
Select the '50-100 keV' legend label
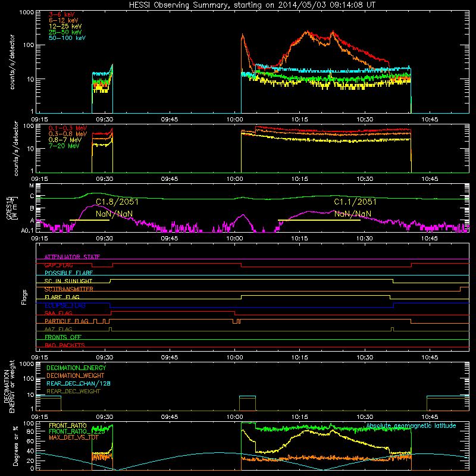[x=67, y=38]
